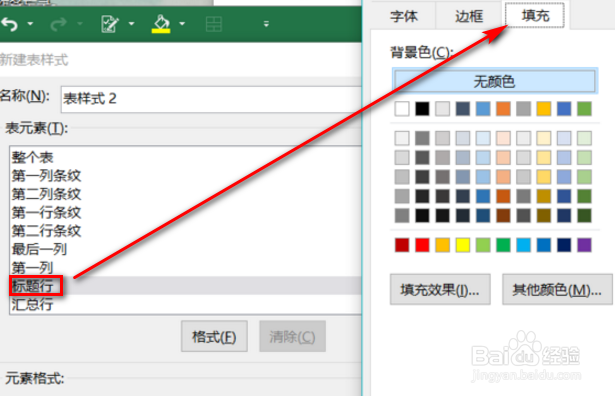Switch to the 边框 tab
Viewport: 615px width, 396px height.
point(469,16)
